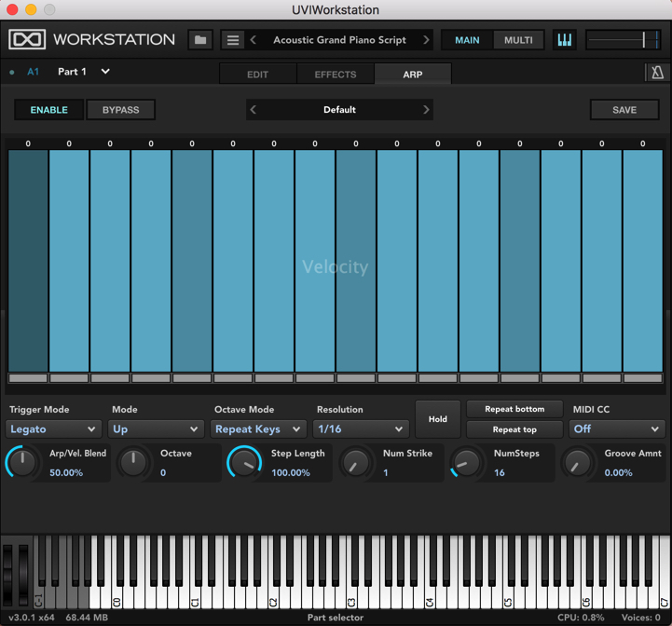Click the first velocity step bar

tap(28, 261)
